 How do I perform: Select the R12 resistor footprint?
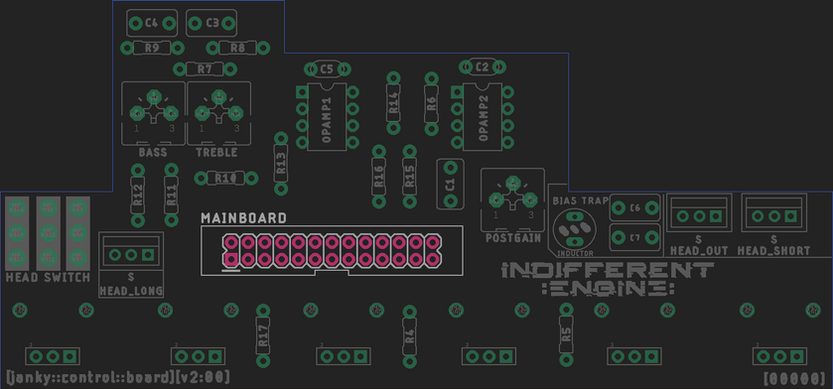[138, 196]
